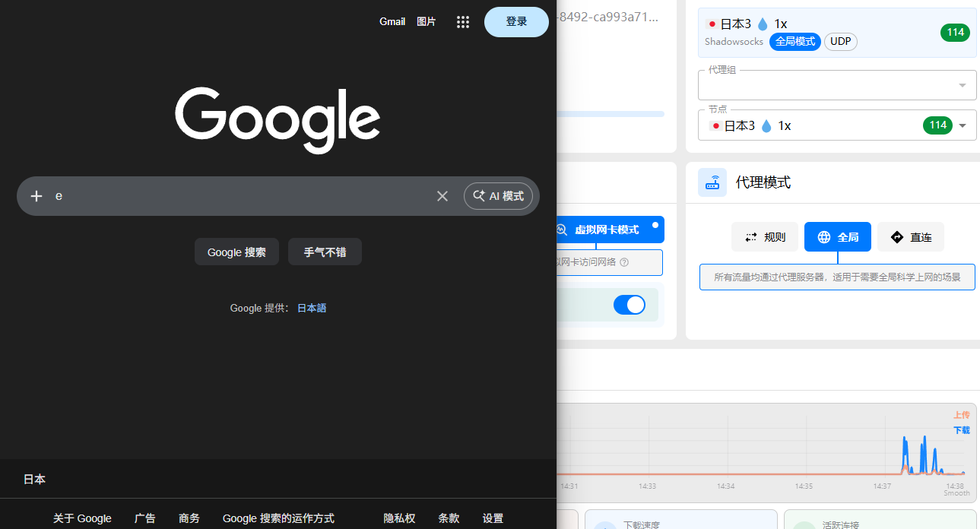980x529 pixels.
Task: Click the help icon beside 网卡访问网络
Action: point(624,262)
